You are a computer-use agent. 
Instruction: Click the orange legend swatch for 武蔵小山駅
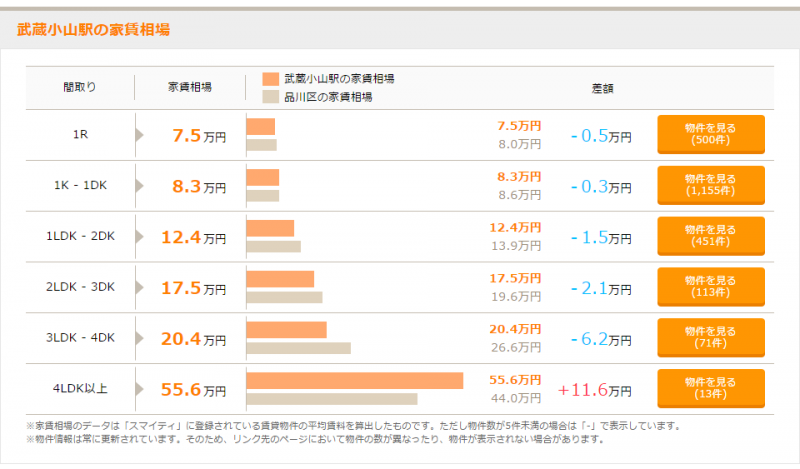tap(269, 79)
